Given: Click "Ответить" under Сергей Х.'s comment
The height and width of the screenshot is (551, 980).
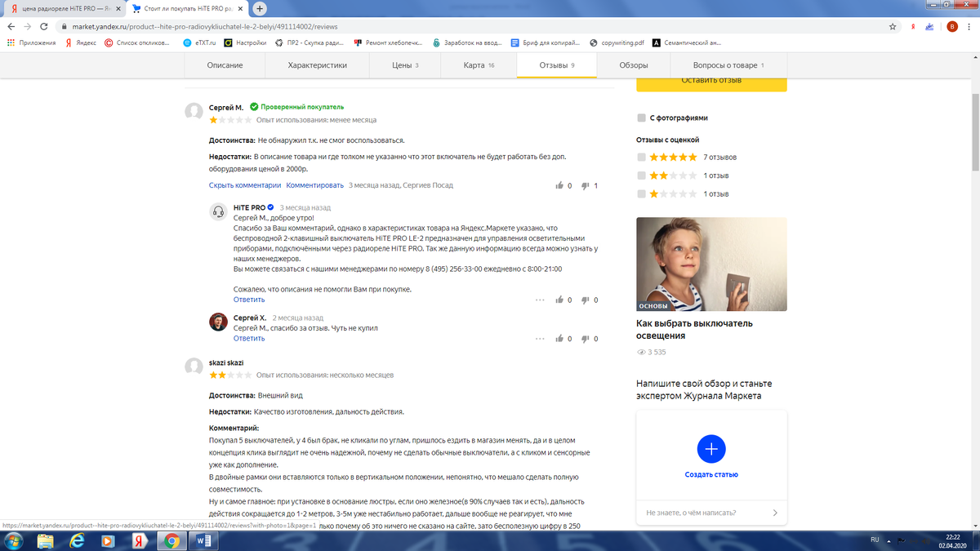Looking at the screenshot, I should pyautogui.click(x=249, y=339).
